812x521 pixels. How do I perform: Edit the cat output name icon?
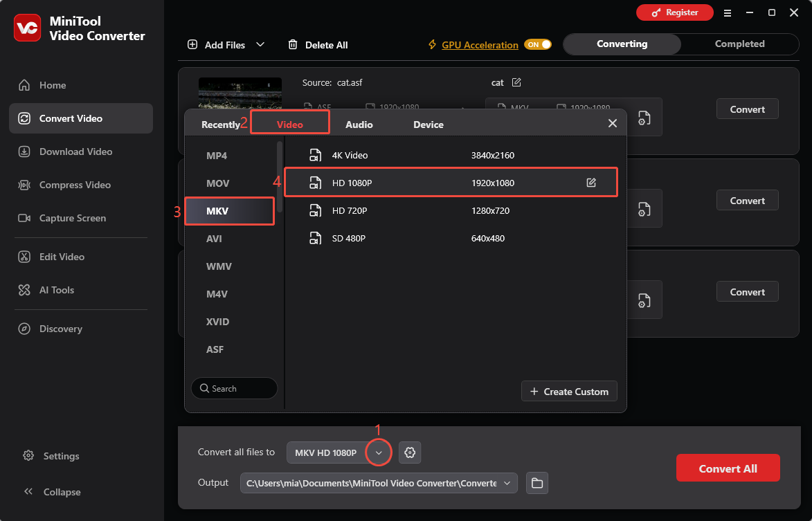tap(516, 82)
